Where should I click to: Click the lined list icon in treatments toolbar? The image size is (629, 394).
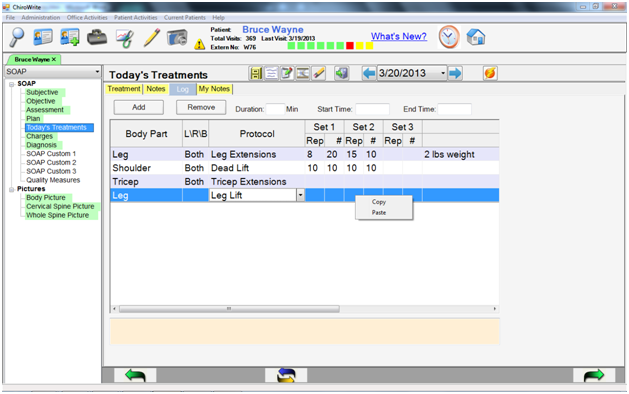(271, 73)
